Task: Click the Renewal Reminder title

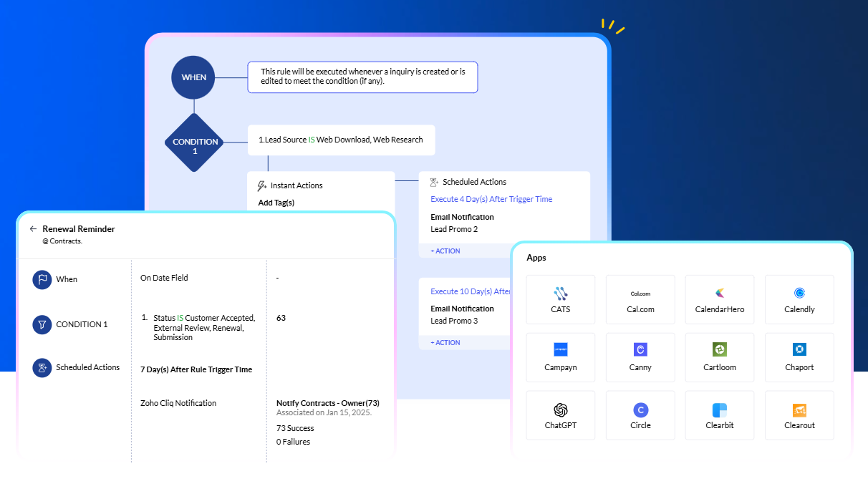Action: tap(79, 229)
